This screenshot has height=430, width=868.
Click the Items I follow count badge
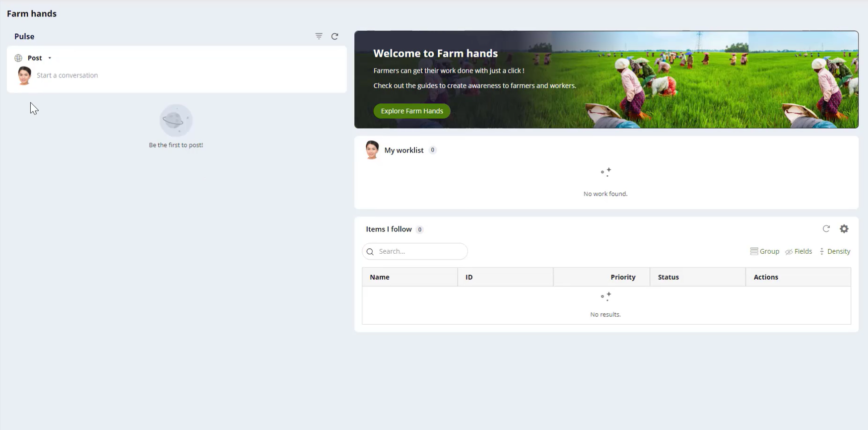click(420, 229)
